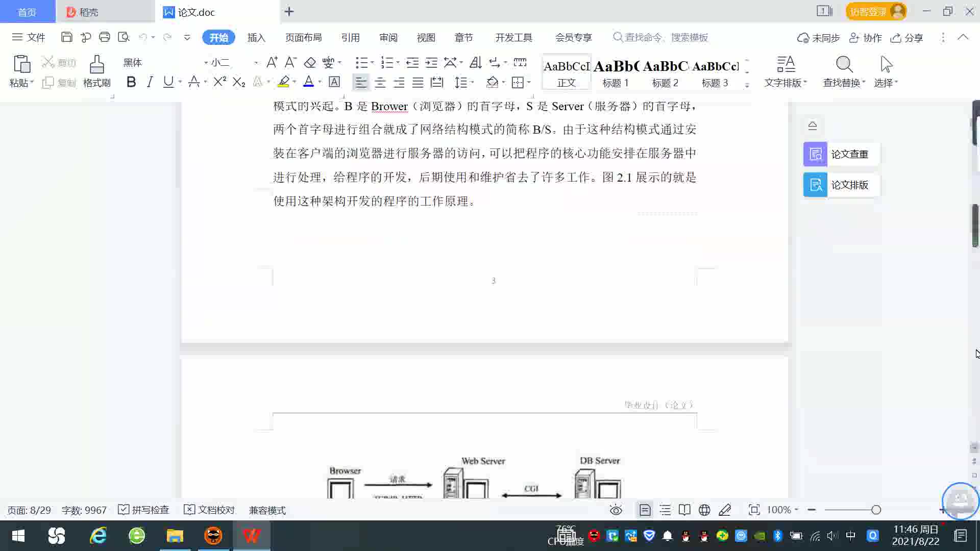980x551 pixels.
Task: Click the 分享 share button
Action: coord(907,37)
